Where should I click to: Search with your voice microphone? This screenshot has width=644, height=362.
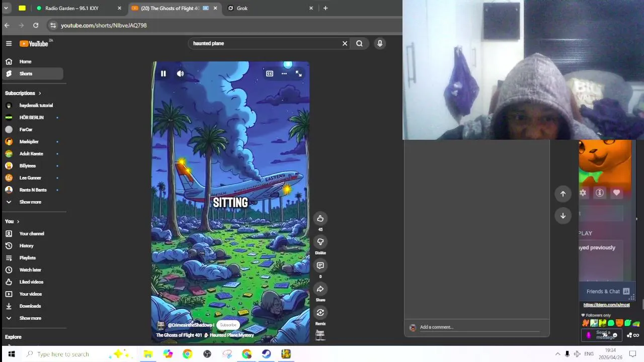380,43
